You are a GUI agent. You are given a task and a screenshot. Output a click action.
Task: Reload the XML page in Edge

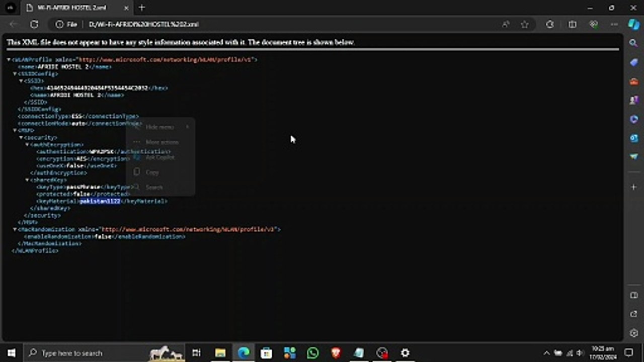pyautogui.click(x=34, y=24)
